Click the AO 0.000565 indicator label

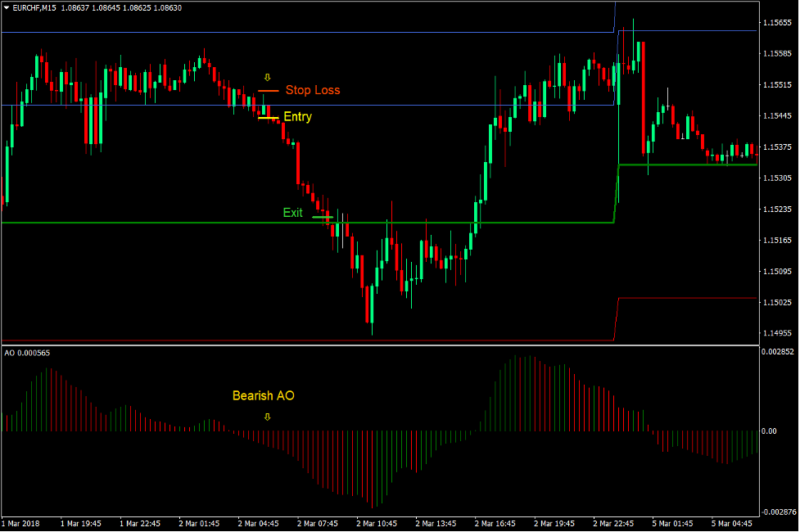coord(27,353)
